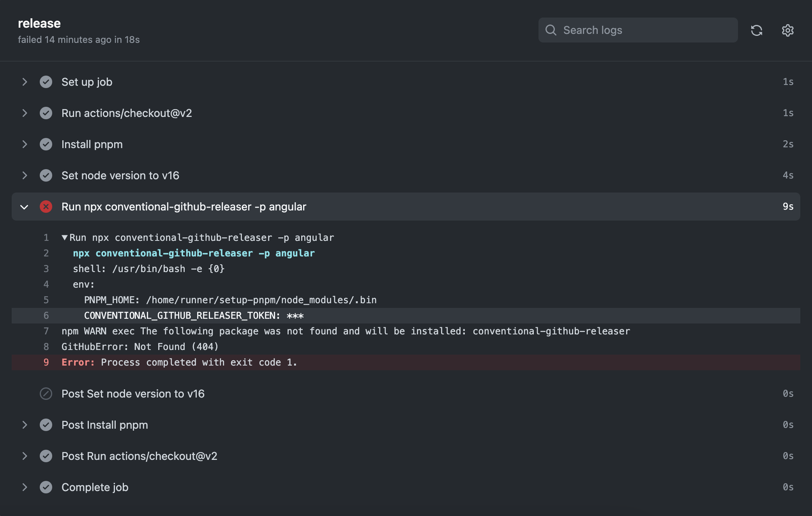Expand the Post Install pnpm step
Image resolution: width=812 pixels, height=516 pixels.
pyautogui.click(x=25, y=425)
